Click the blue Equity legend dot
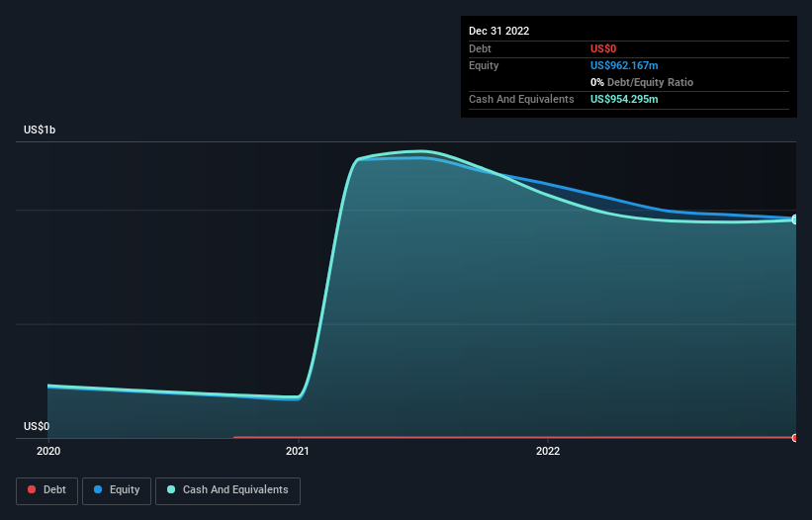The width and height of the screenshot is (812, 520). click(98, 489)
